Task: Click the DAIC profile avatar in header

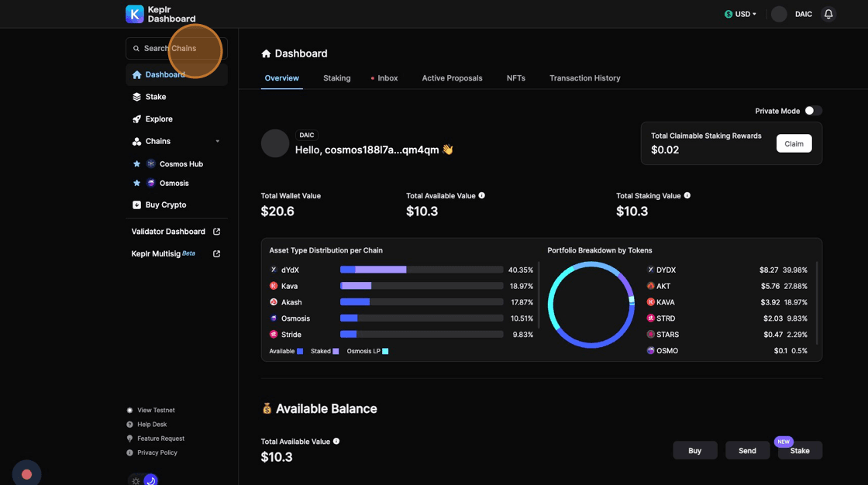Action: [x=779, y=14]
